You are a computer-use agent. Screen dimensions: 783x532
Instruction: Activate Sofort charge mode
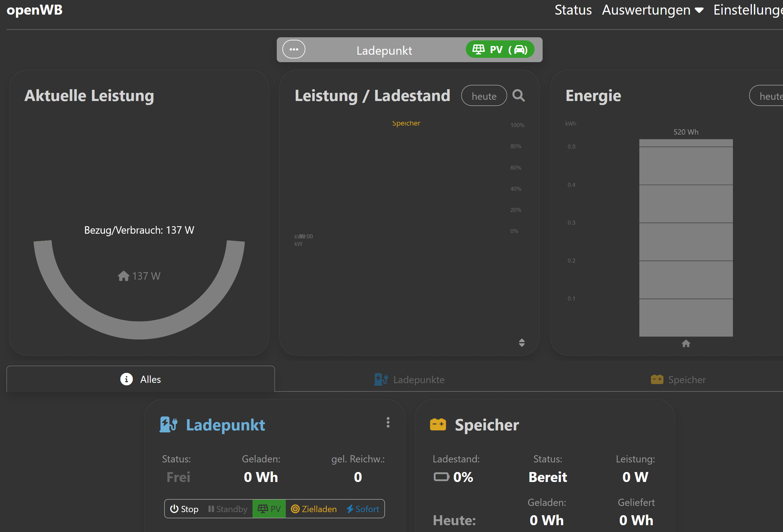point(363,509)
